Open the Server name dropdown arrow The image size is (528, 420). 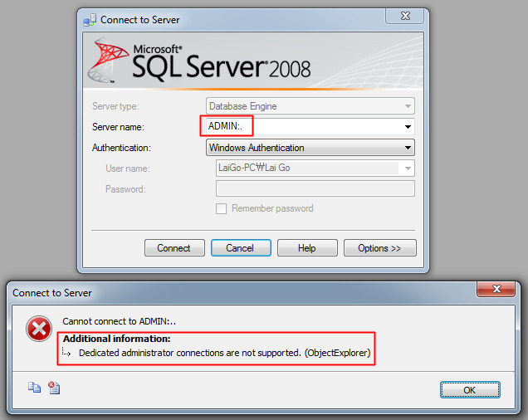408,127
